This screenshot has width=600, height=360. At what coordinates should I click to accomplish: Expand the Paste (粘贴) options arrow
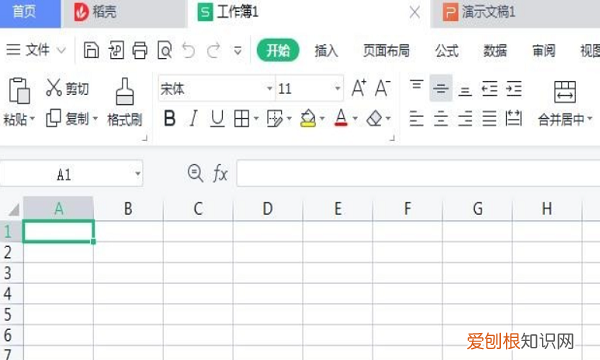[33, 119]
